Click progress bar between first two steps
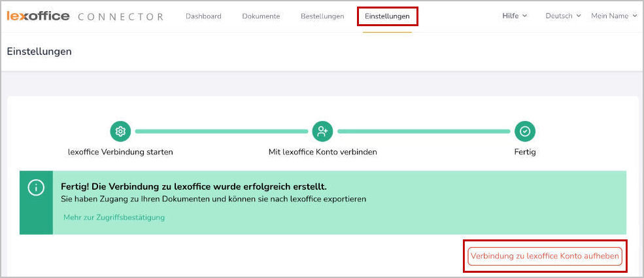This screenshot has width=644, height=278. tap(222, 131)
